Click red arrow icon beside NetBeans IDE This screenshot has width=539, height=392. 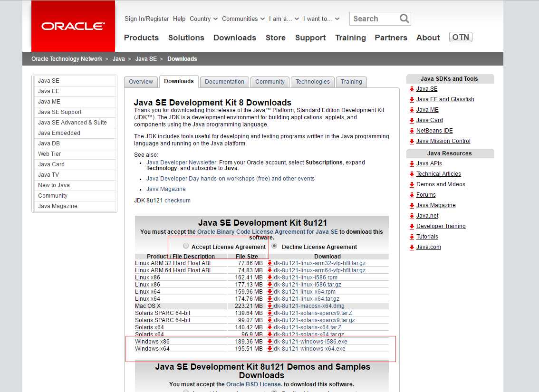pyautogui.click(x=412, y=131)
